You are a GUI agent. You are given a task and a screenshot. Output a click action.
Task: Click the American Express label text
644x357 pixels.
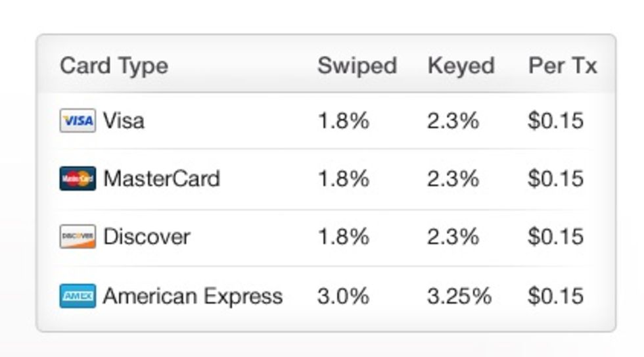click(x=193, y=297)
